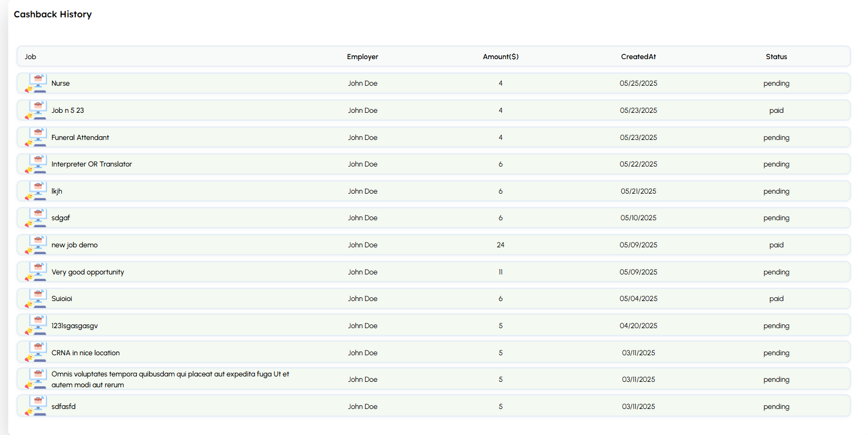Click the pending status in the Nurse row
This screenshot has width=868, height=435.
(776, 84)
